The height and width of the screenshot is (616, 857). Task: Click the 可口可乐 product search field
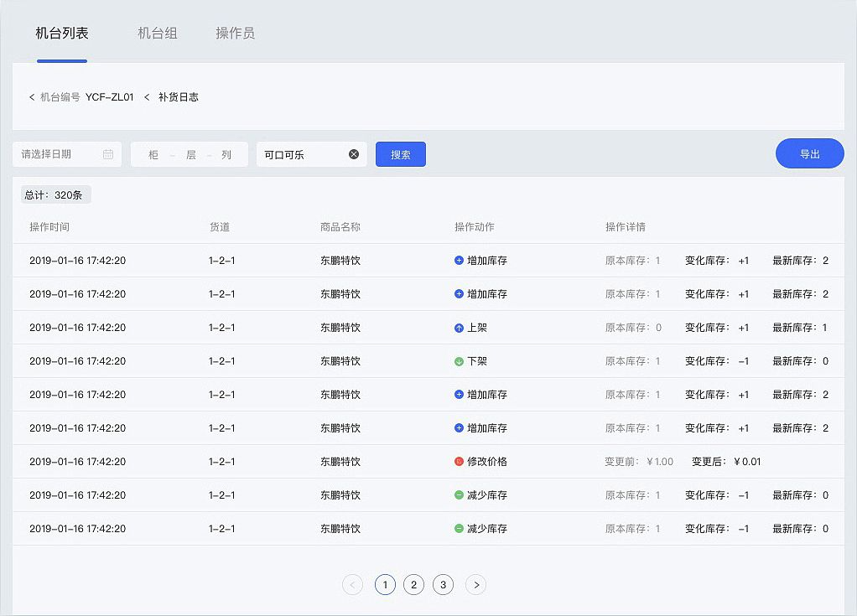(300, 154)
